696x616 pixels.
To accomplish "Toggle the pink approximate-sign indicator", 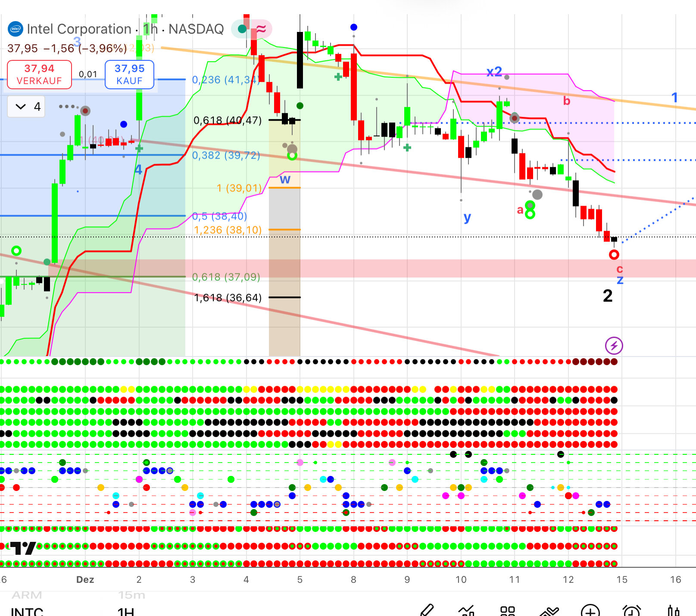I will tap(261, 29).
